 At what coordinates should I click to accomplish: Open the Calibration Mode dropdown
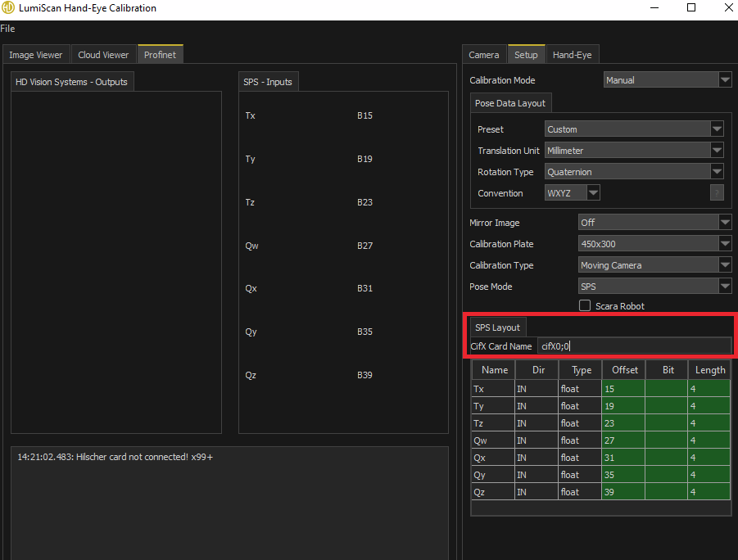(x=668, y=80)
